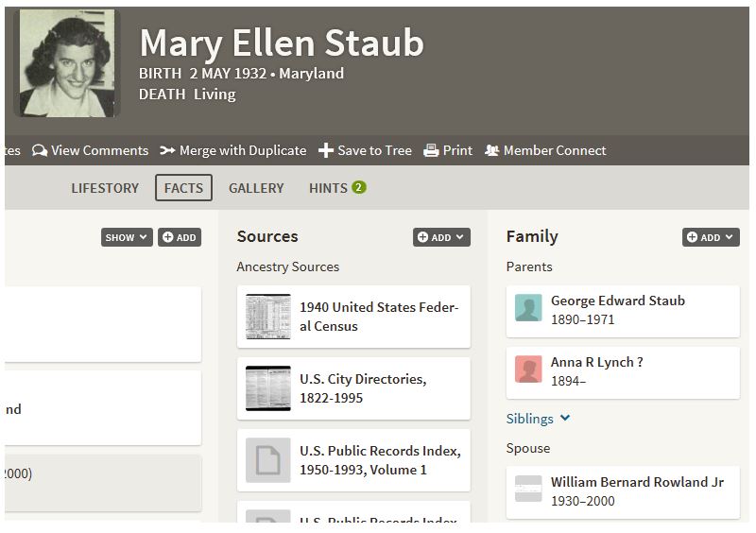Open the Sources ADD dropdown
Screen dimensions: 756x533
click(440, 237)
